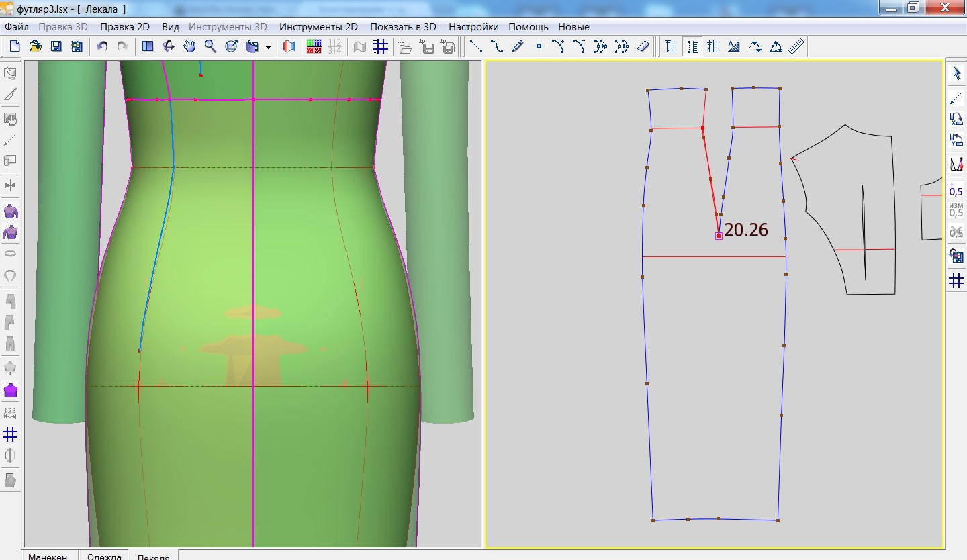The image size is (967, 560).
Task: Switch to the Одежда tab
Action: tap(104, 555)
